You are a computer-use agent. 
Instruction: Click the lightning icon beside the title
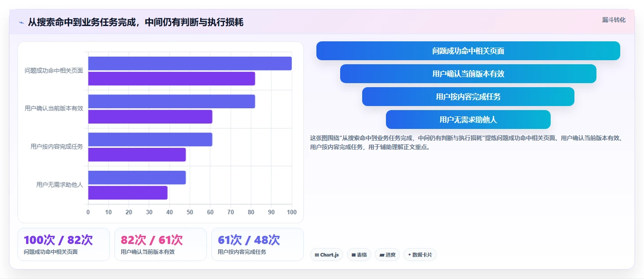pos(21,22)
